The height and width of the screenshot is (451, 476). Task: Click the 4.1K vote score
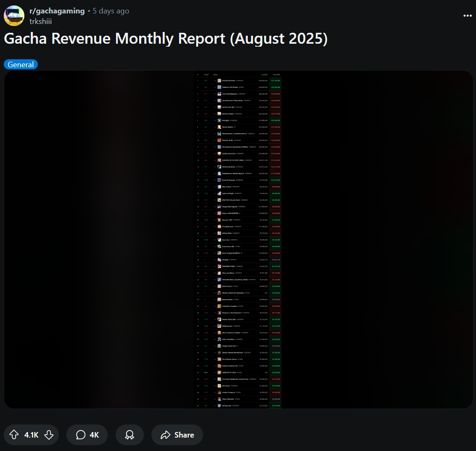click(x=31, y=435)
